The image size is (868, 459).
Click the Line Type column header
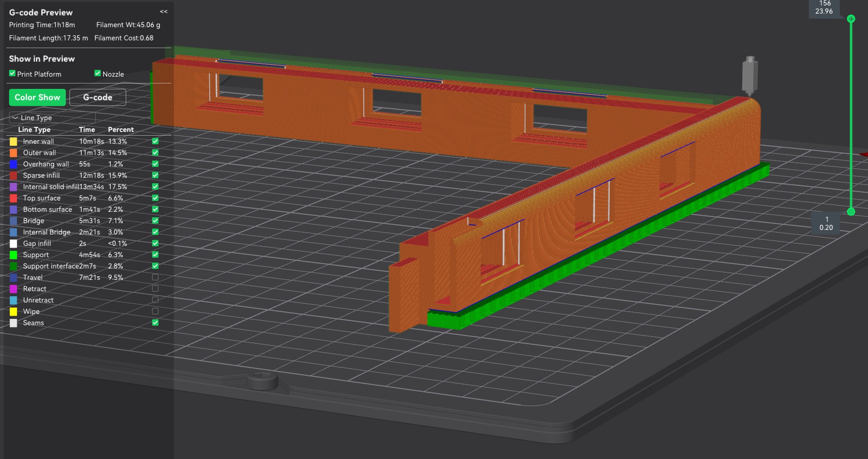coord(34,129)
